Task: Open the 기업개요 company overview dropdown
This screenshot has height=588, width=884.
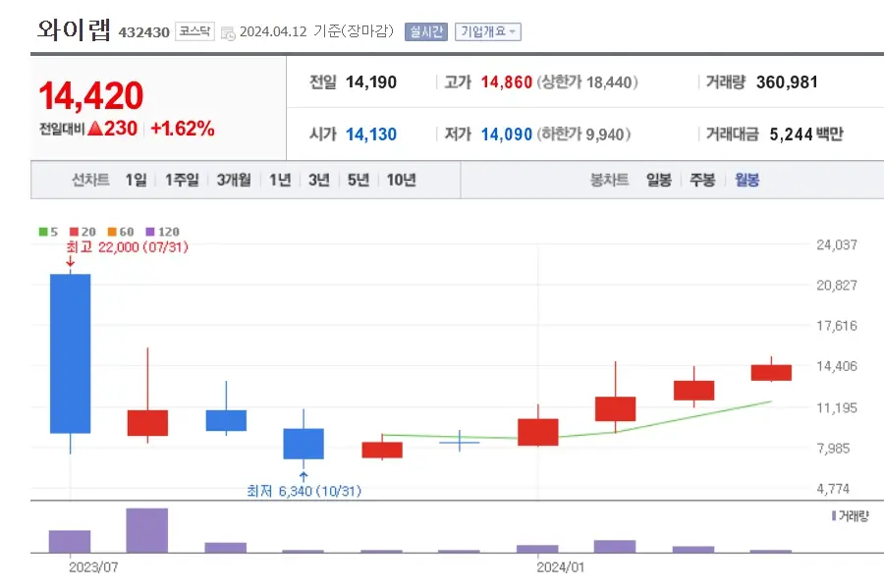Action: point(488,30)
